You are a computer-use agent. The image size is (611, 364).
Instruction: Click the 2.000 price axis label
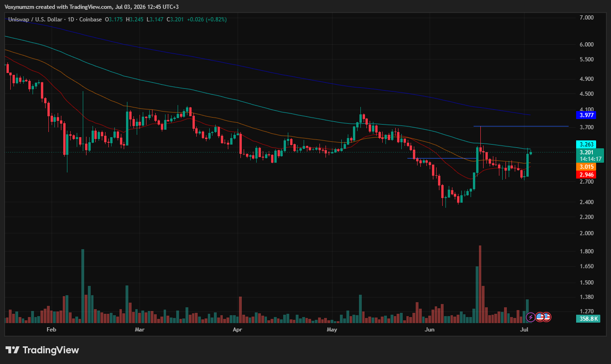point(587,233)
